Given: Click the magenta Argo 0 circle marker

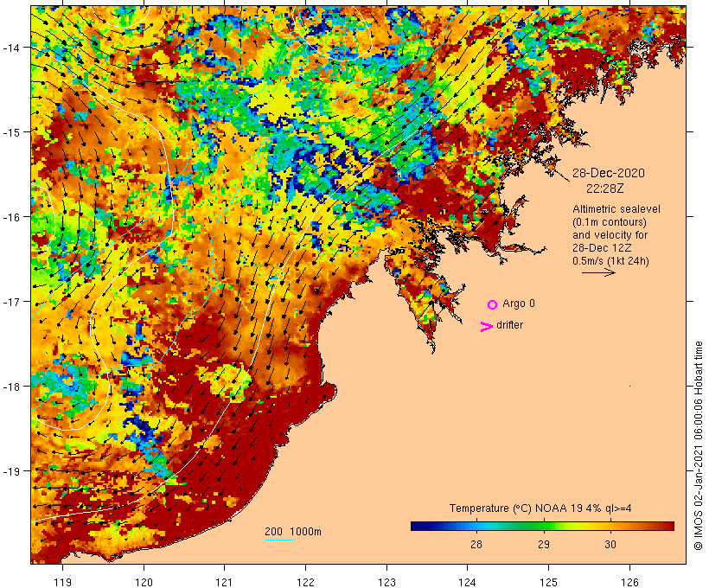Looking at the screenshot, I should 493,305.
